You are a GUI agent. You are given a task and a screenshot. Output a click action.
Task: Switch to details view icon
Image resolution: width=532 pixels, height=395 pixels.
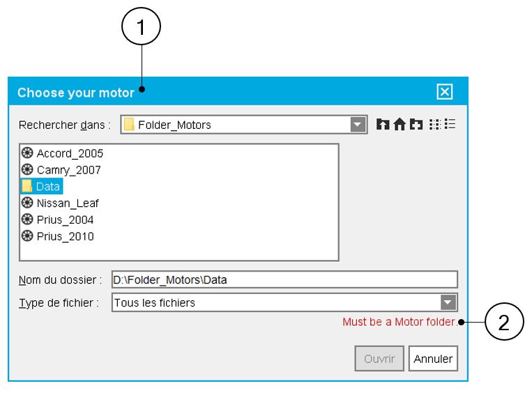pyautogui.click(x=450, y=124)
